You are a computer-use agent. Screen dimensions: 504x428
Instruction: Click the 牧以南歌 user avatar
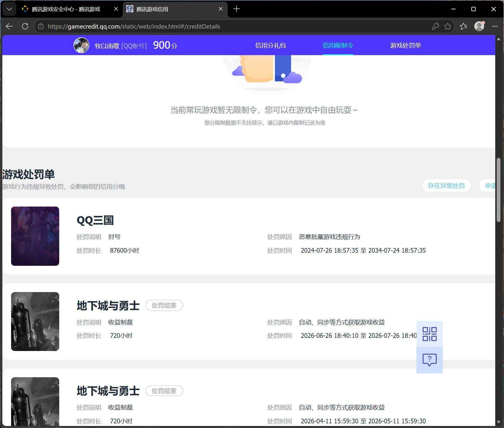[81, 45]
